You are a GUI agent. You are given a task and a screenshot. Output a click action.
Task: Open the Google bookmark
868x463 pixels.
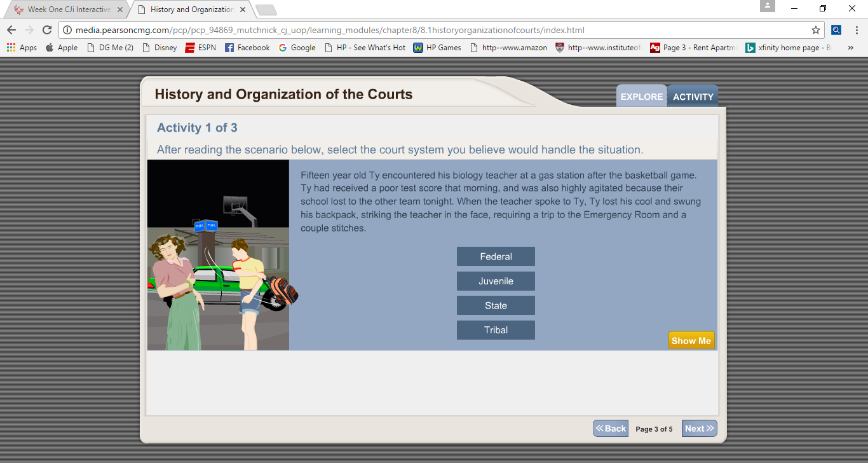click(297, 48)
